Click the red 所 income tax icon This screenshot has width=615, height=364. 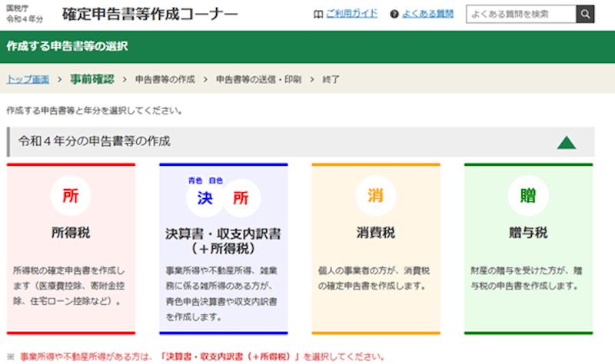pos(70,196)
